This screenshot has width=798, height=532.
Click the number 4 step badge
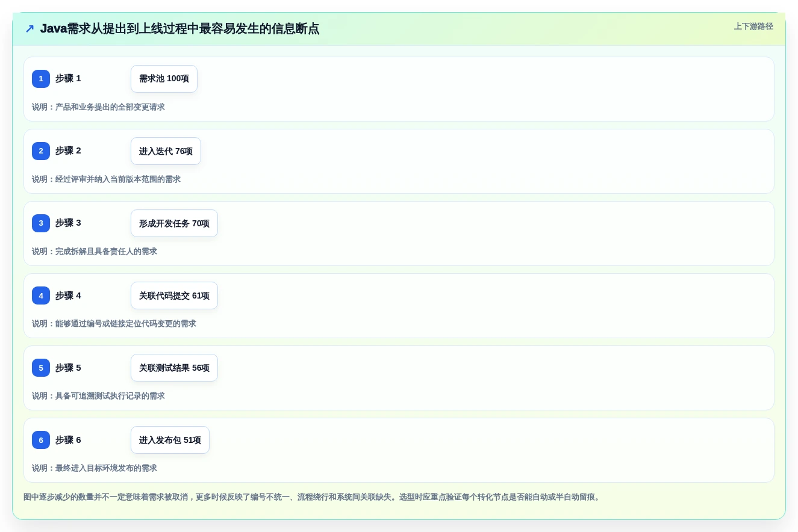tap(41, 295)
